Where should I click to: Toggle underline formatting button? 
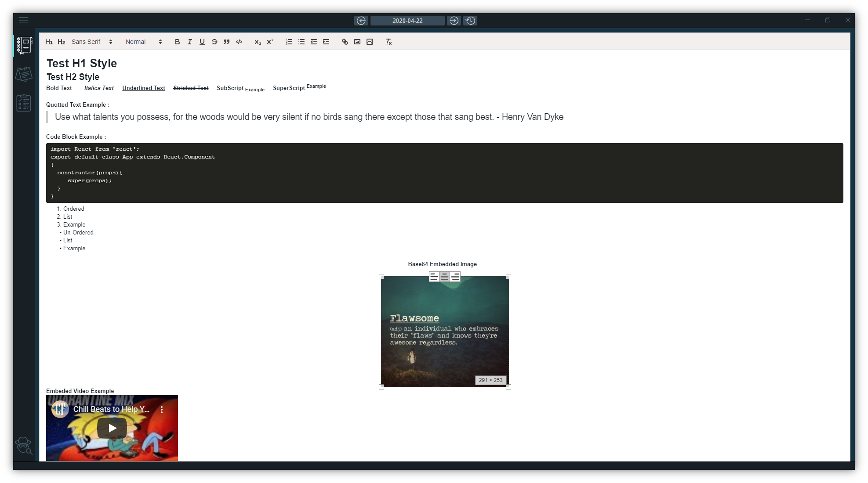202,42
